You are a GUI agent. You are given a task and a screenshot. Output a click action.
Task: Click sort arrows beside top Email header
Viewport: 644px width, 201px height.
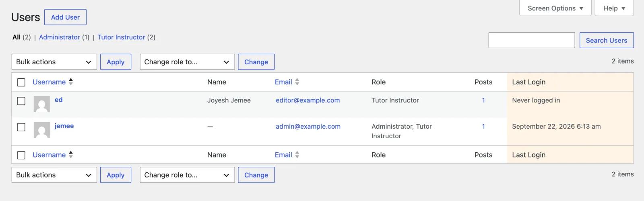click(297, 82)
